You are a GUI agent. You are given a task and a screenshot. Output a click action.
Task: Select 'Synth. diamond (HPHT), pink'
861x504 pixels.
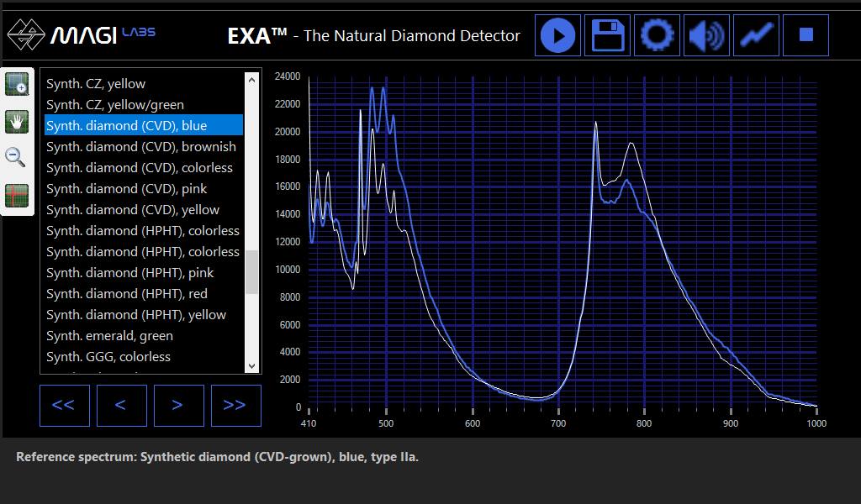point(143,272)
